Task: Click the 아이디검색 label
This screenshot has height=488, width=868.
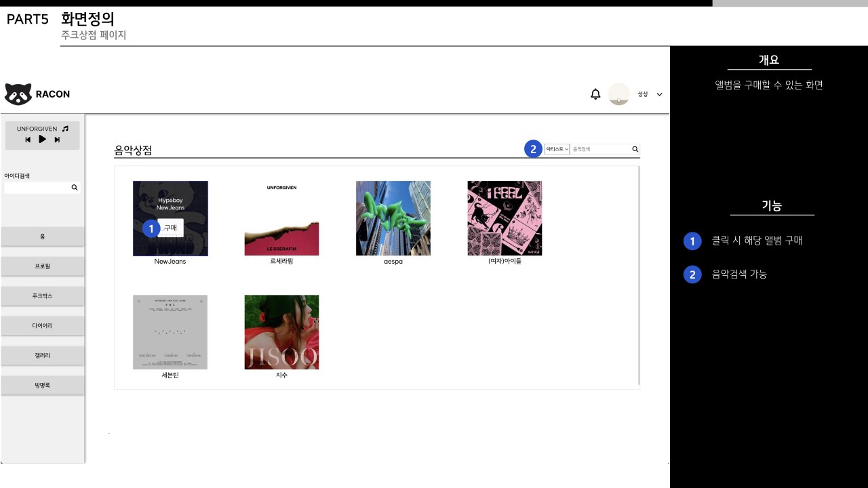Action: pos(17,176)
